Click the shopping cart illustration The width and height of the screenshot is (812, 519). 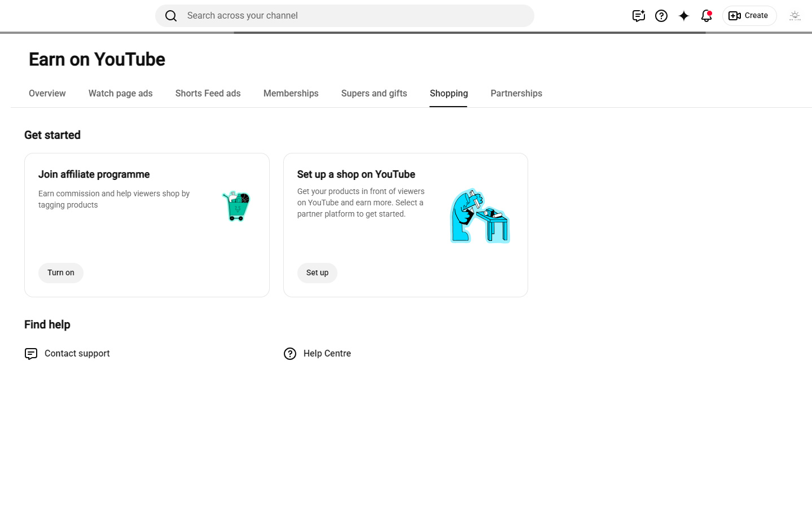tap(236, 206)
